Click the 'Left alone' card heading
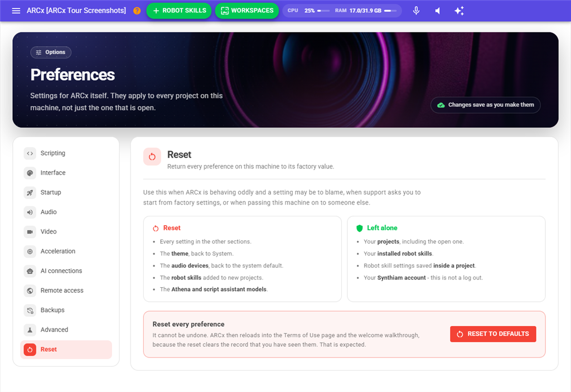 click(382, 228)
